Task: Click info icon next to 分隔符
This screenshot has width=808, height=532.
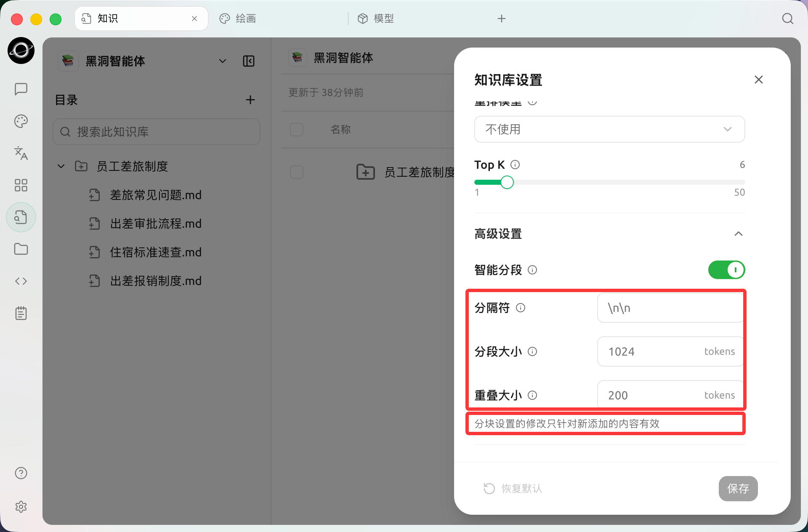Action: [521, 308]
